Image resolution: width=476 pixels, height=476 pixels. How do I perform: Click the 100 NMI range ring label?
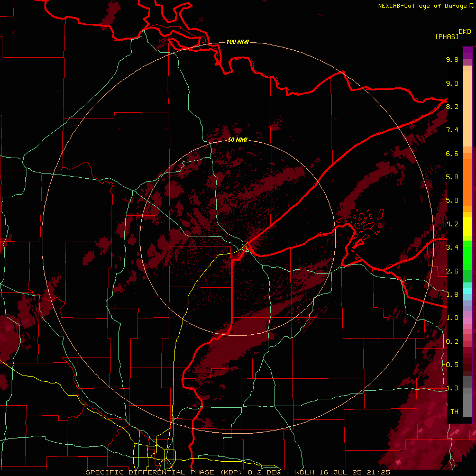coord(237,42)
